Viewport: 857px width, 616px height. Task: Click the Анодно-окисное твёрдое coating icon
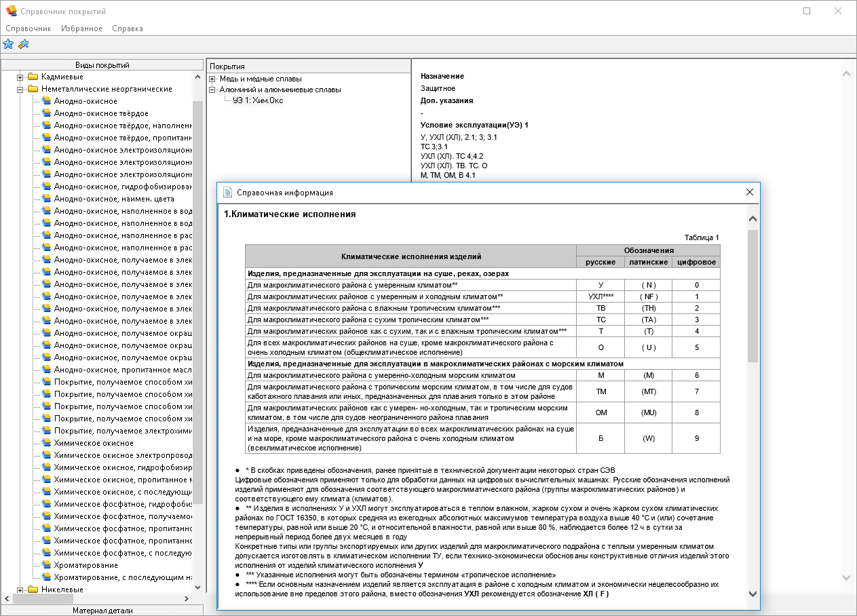pos(46,113)
